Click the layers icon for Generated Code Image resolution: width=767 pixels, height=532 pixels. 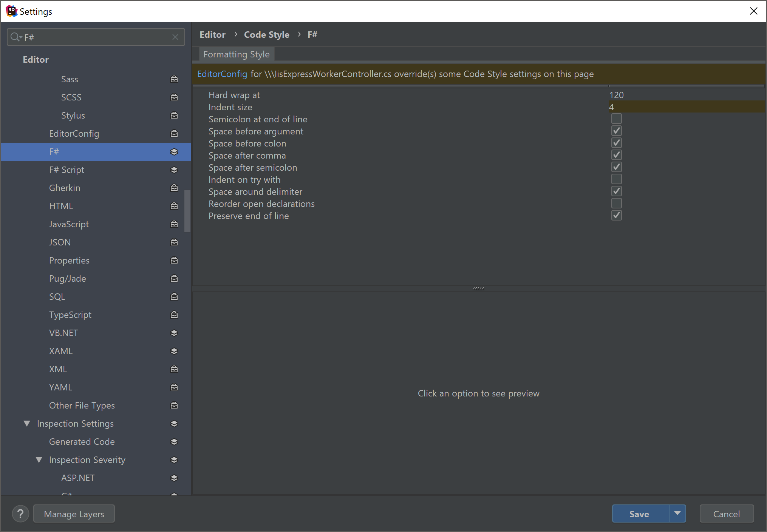(174, 442)
